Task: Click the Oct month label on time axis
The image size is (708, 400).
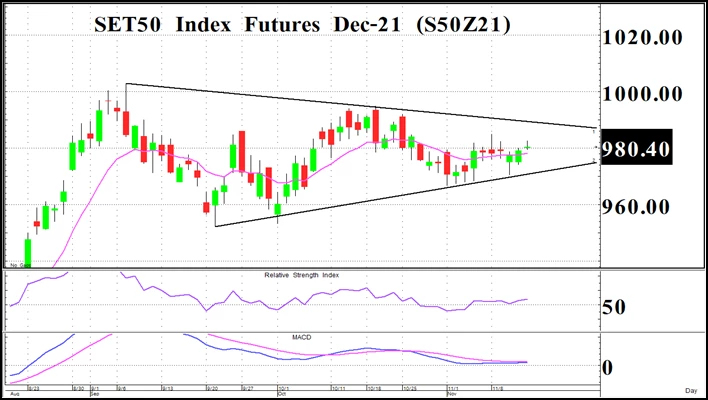Action: [282, 394]
